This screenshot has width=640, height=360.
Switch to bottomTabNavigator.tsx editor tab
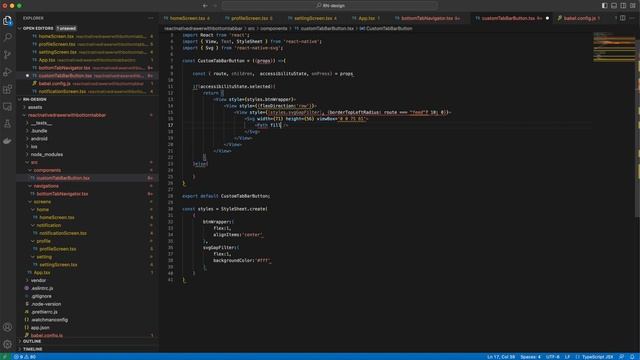pyautogui.click(x=427, y=18)
